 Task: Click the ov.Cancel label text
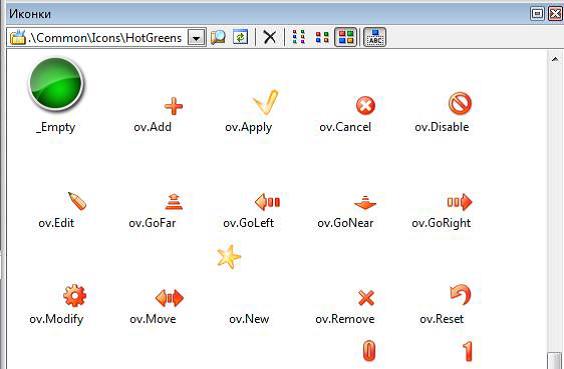[x=345, y=127]
